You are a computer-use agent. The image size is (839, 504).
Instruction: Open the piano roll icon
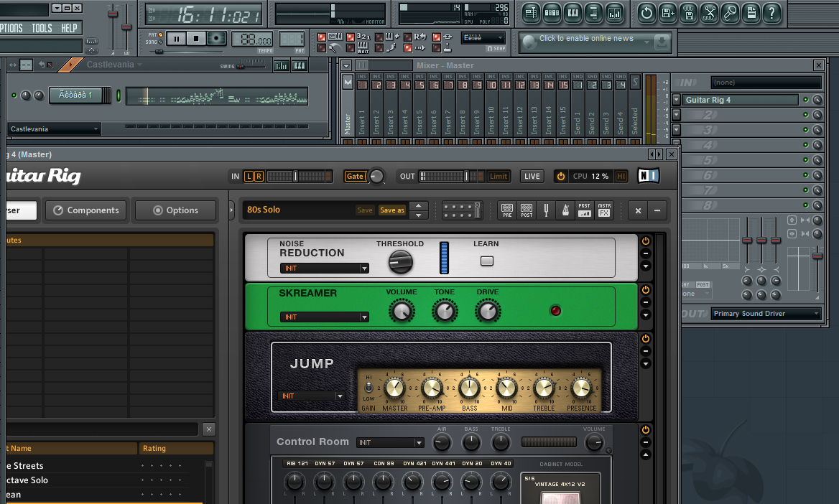tap(573, 13)
